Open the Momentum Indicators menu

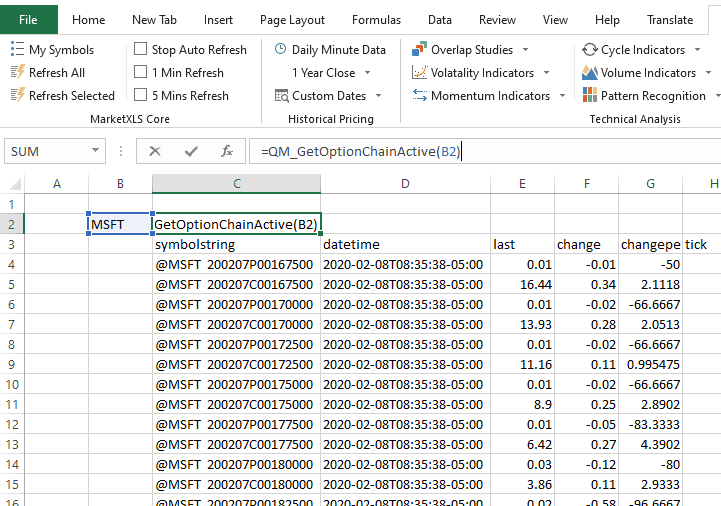[x=490, y=96]
